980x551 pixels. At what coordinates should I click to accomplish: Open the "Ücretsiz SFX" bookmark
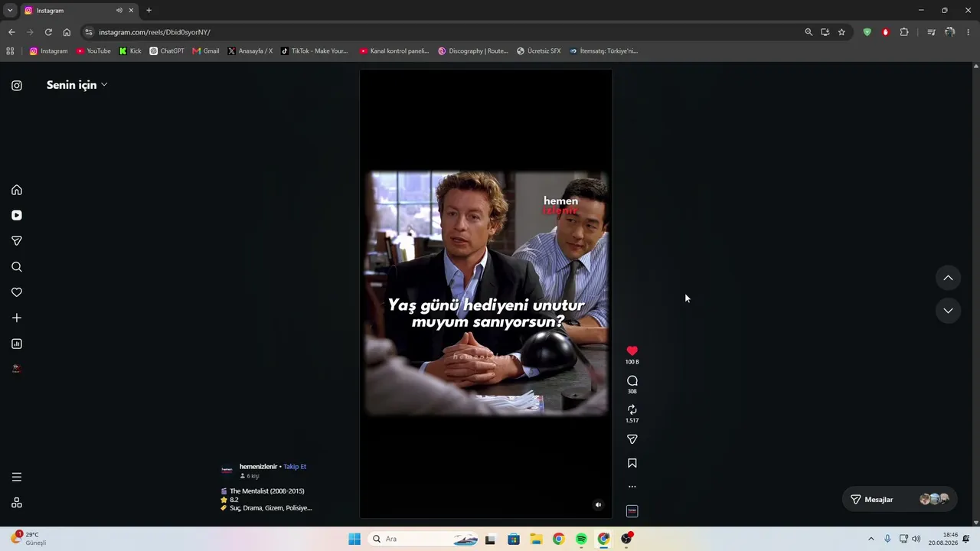point(539,51)
